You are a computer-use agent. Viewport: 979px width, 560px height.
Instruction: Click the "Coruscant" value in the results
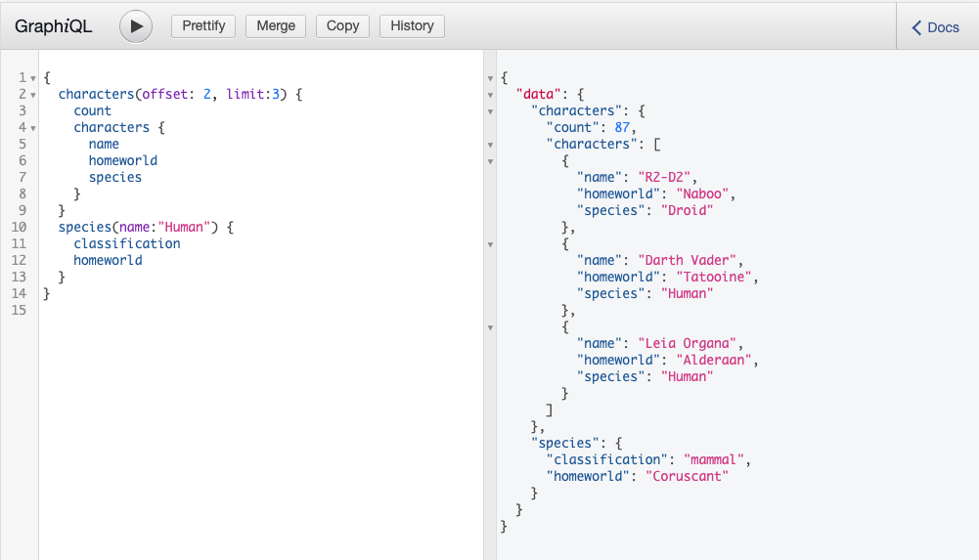point(688,476)
